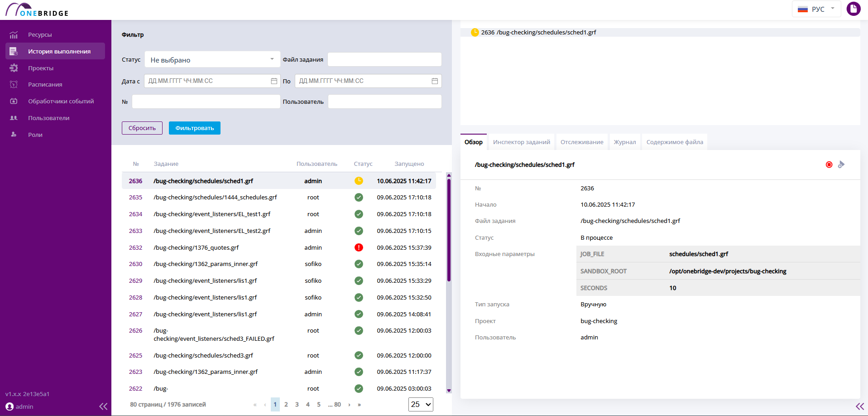
Task: Open Schedules (Расписания) sidebar icon
Action: point(14,84)
